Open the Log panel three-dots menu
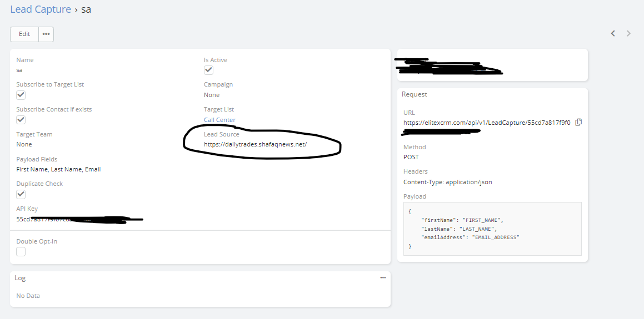Image resolution: width=644 pixels, height=319 pixels. pos(383,277)
